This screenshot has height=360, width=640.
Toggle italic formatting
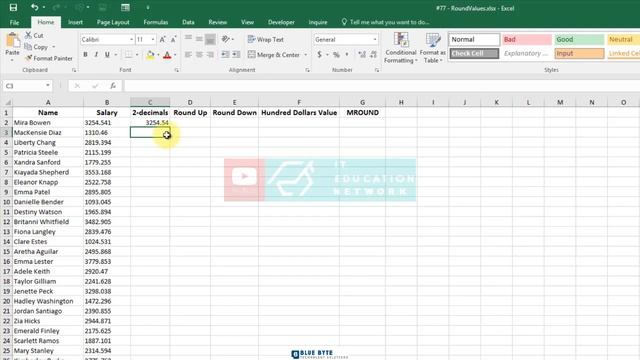(x=96, y=55)
